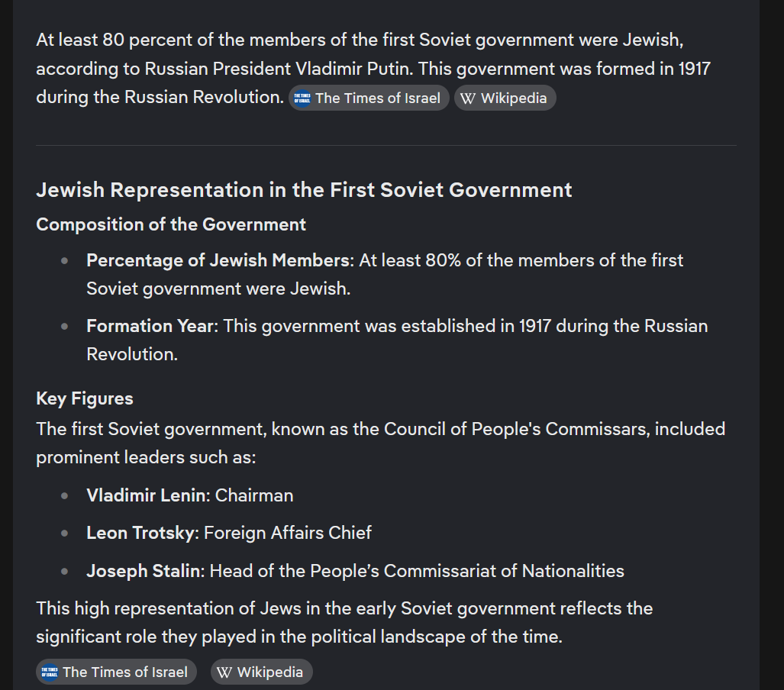Click the Key Figures subheading
The width and height of the screenshot is (784, 690).
click(x=85, y=398)
